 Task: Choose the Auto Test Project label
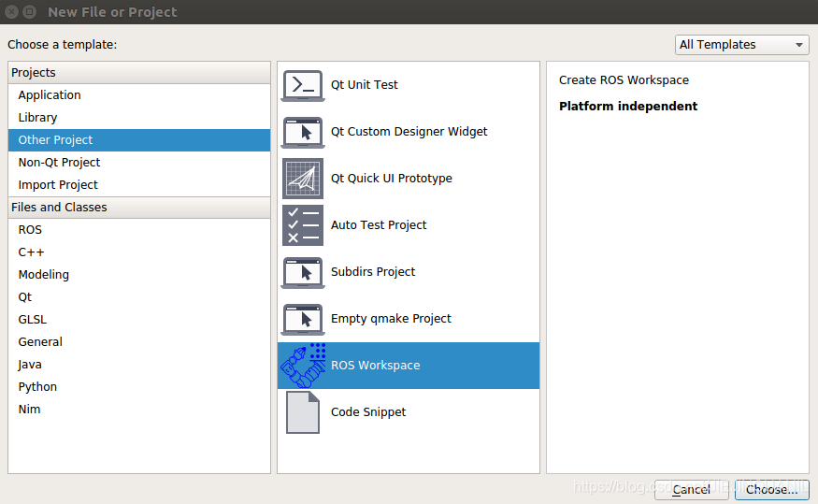(x=379, y=224)
